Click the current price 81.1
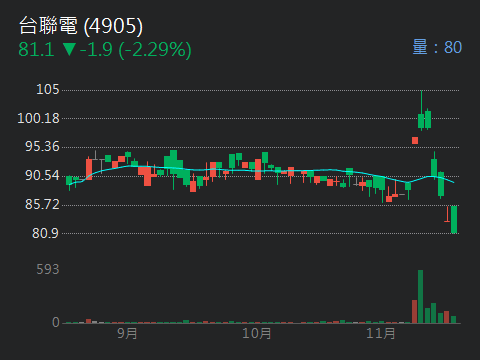480x360 pixels. tap(36, 50)
